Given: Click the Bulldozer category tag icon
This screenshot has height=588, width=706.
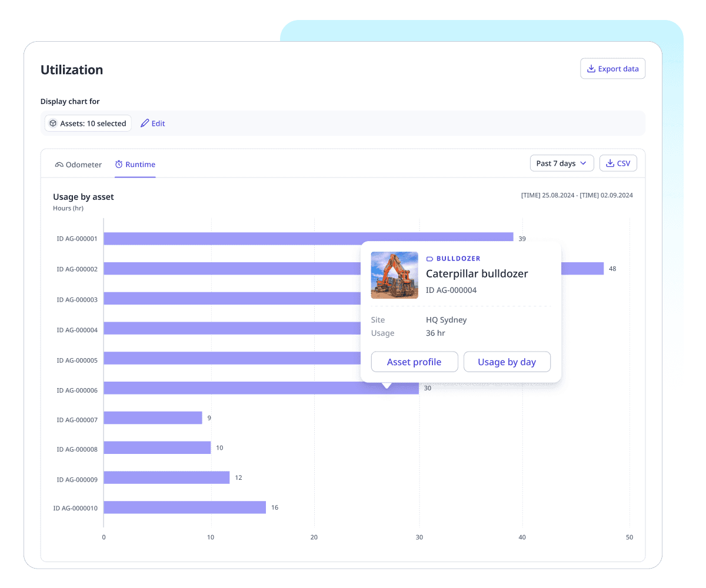Looking at the screenshot, I should (429, 259).
